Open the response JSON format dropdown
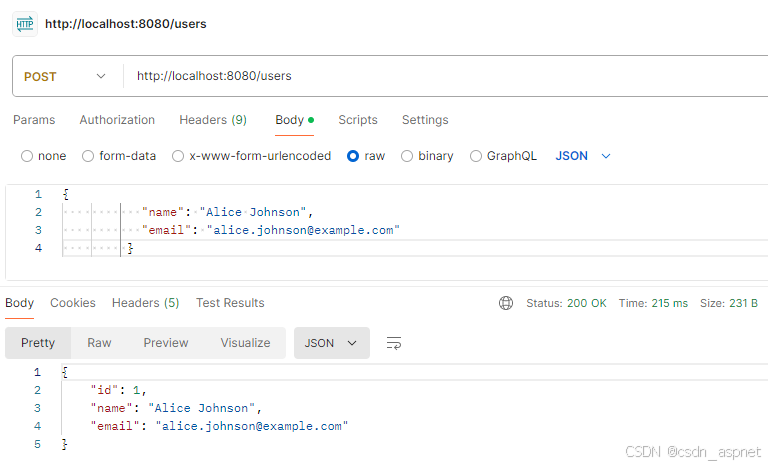The image size is (768, 465). [x=332, y=343]
